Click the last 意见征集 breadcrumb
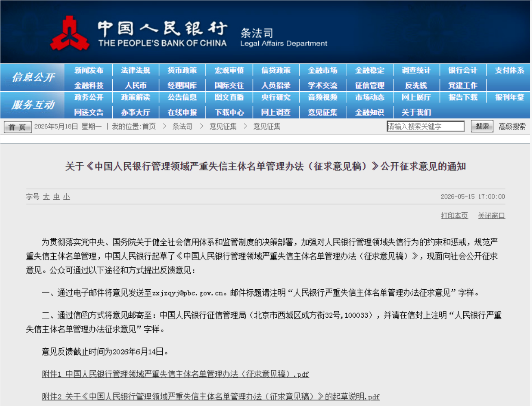Viewport: 532px width, 406px height. coord(267,127)
